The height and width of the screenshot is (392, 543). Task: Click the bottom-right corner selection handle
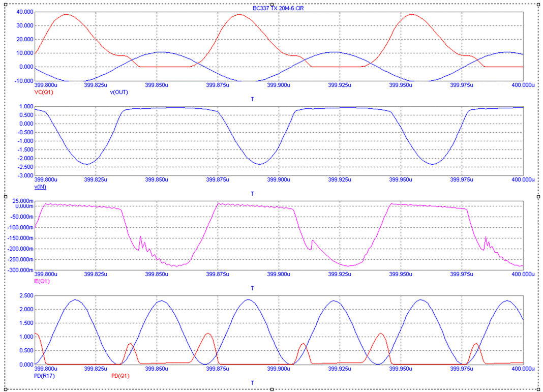coord(538,389)
